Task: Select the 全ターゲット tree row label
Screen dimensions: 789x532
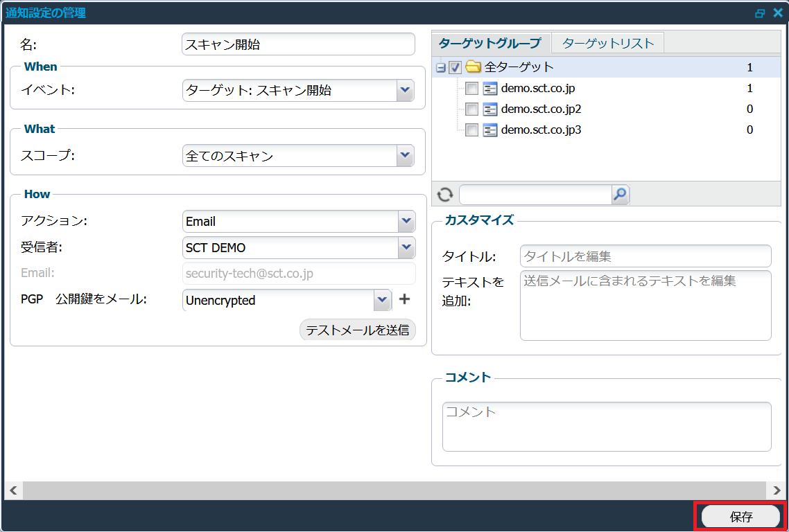Action: tap(519, 67)
